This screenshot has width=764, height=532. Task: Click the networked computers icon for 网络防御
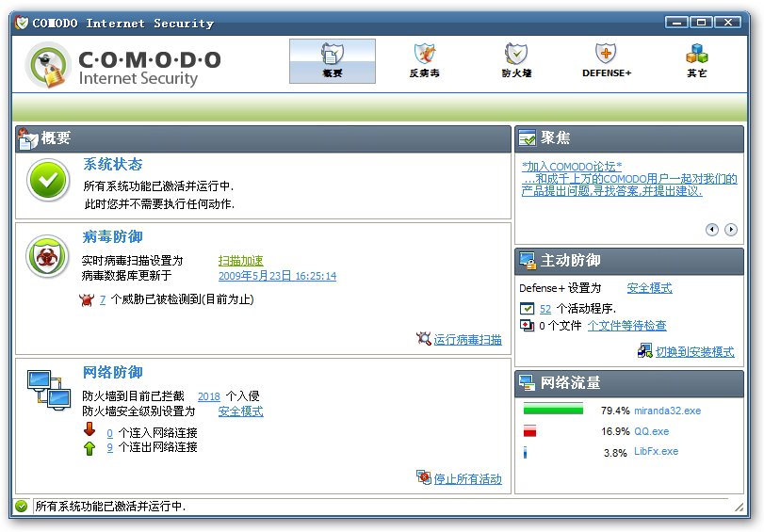tap(49, 390)
